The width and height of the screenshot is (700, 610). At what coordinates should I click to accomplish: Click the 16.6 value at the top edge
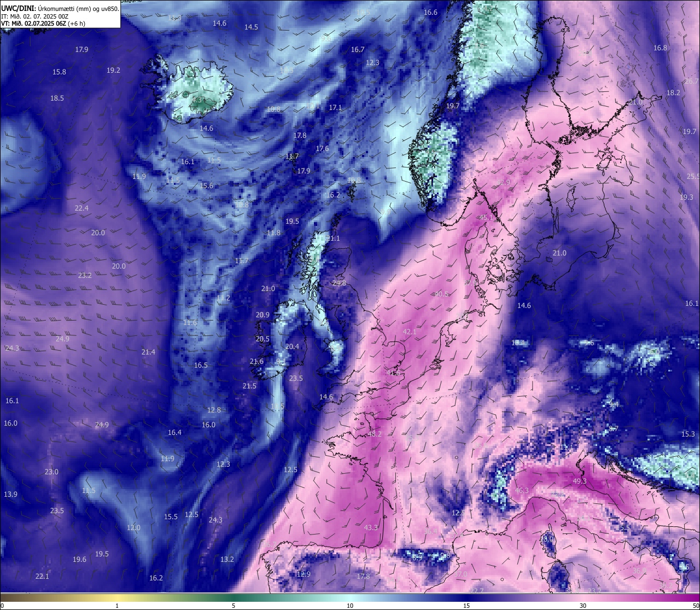click(x=430, y=12)
